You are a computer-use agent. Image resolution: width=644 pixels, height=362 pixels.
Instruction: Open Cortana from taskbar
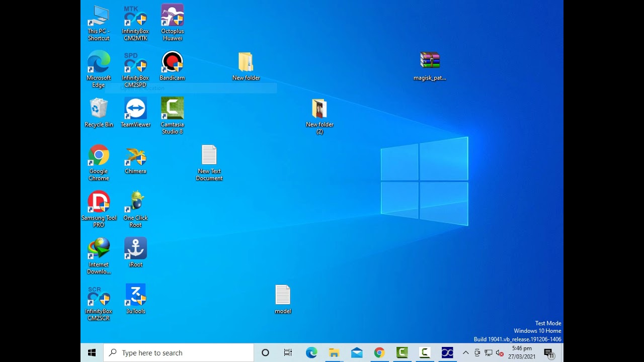click(x=265, y=353)
